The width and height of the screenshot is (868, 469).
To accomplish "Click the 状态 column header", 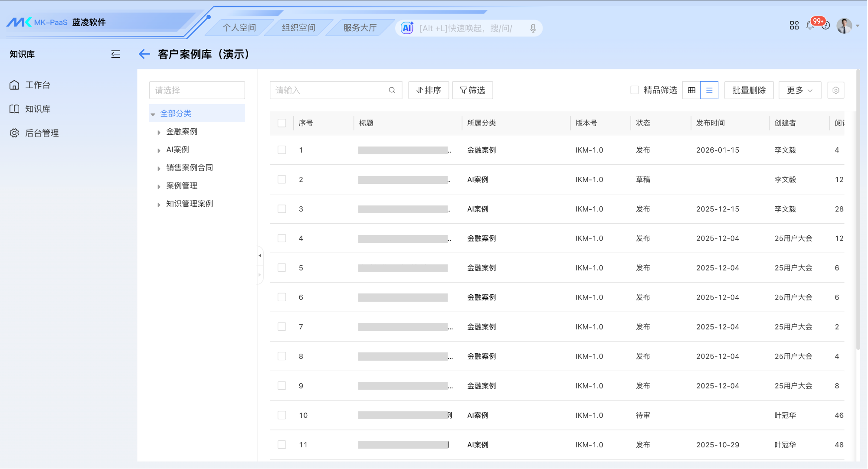I will pos(643,123).
